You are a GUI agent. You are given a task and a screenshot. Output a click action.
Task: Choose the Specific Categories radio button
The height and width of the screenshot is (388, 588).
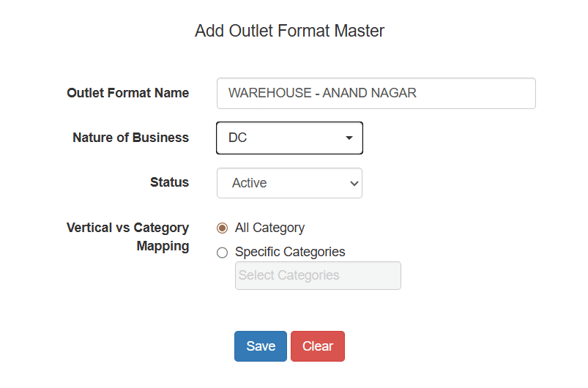click(223, 253)
